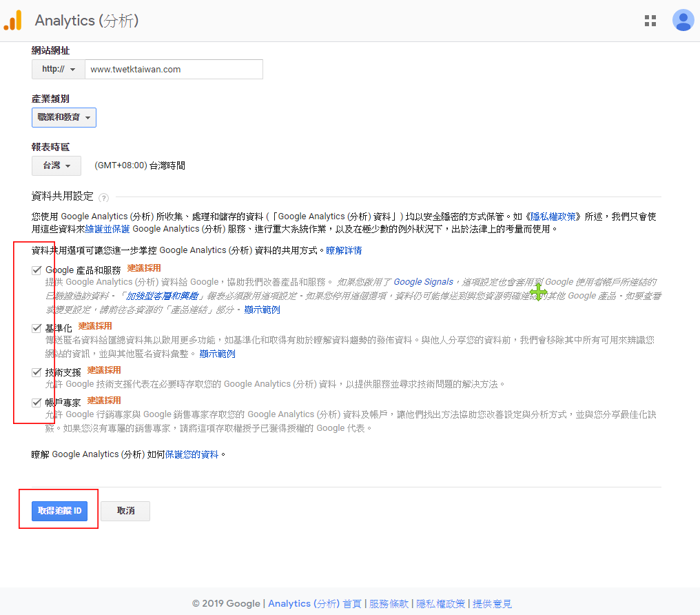
Task: Click the 資料共用設定 section heading
Action: [x=63, y=196]
